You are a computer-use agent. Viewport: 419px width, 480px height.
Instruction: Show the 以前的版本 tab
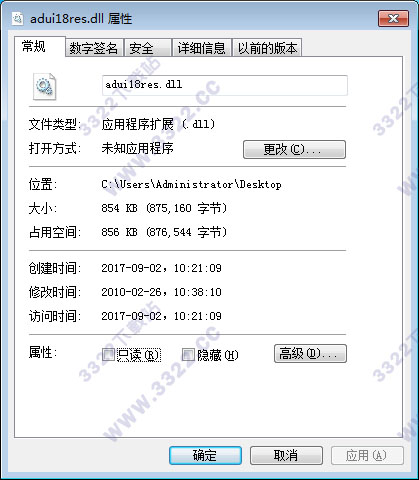267,48
